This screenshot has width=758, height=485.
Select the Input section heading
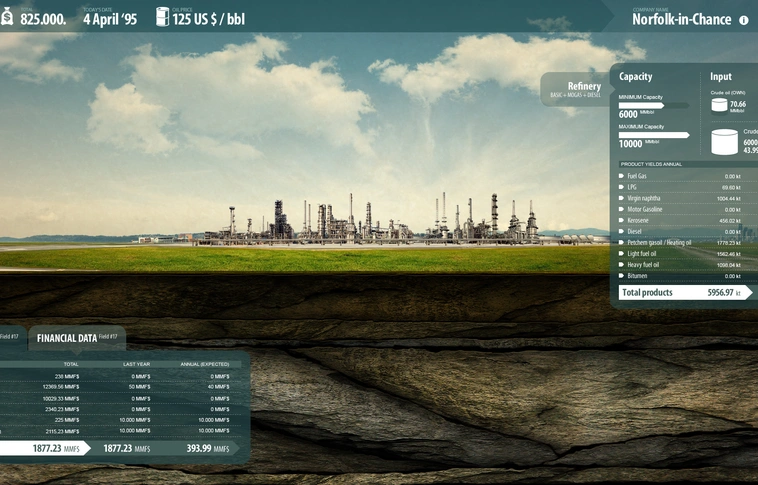pyautogui.click(x=720, y=76)
